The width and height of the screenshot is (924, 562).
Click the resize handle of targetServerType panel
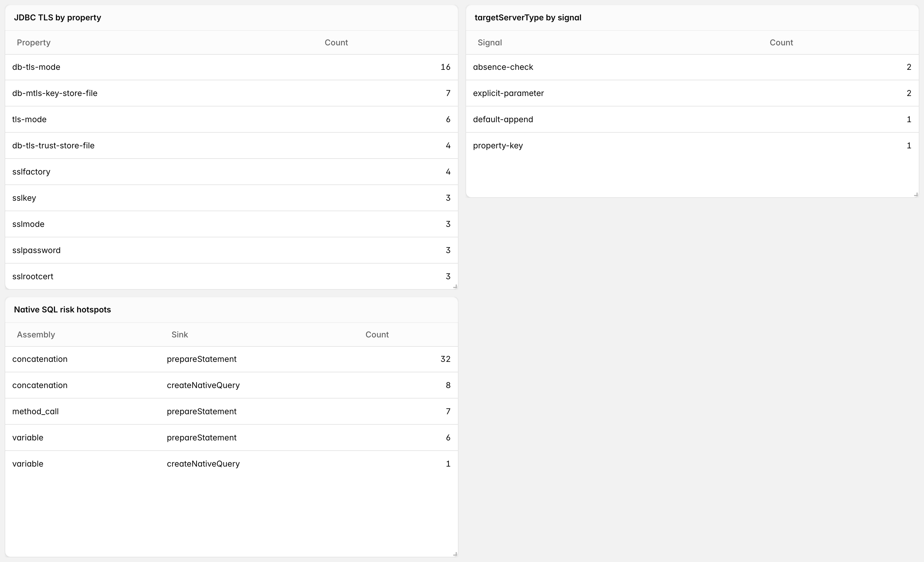pos(916,194)
